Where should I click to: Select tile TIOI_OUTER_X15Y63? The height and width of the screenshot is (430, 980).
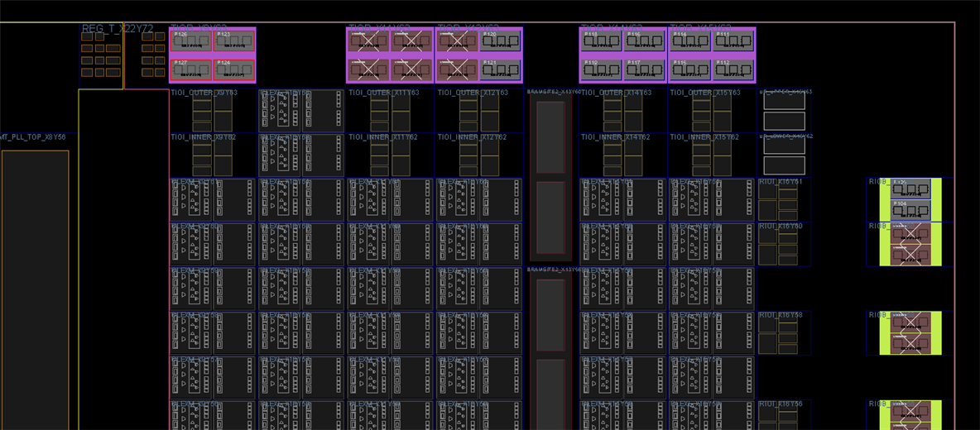point(712,111)
